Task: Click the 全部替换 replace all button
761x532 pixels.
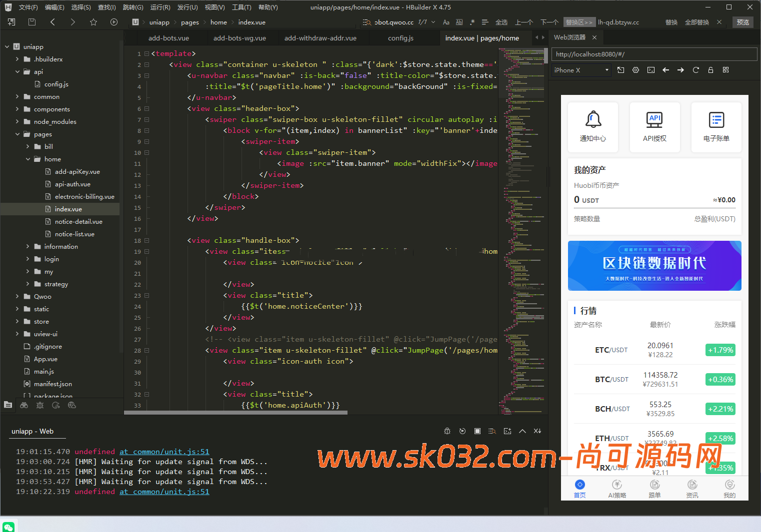Action: (x=696, y=22)
